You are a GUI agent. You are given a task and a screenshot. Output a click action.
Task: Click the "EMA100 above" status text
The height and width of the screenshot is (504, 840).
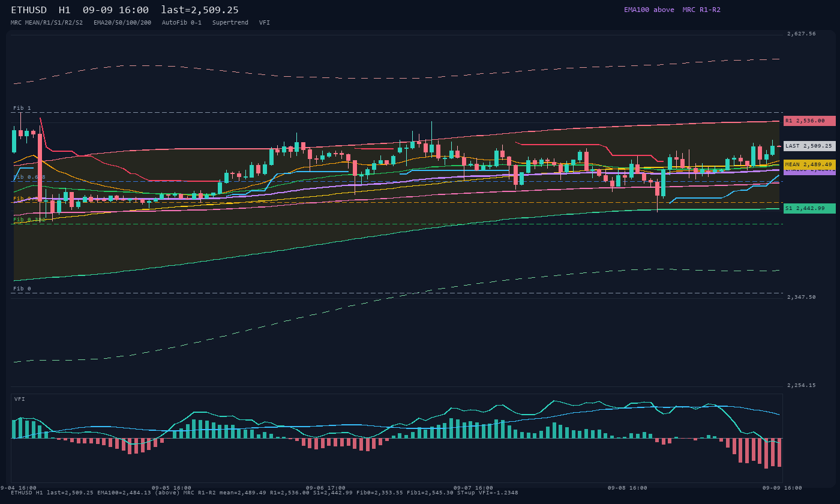pyautogui.click(x=649, y=10)
